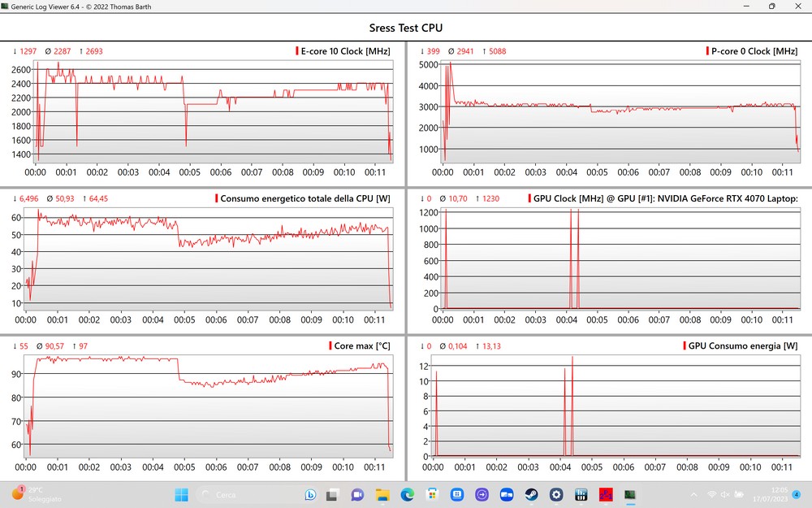Open Steam from the taskbar

pyautogui.click(x=531, y=494)
